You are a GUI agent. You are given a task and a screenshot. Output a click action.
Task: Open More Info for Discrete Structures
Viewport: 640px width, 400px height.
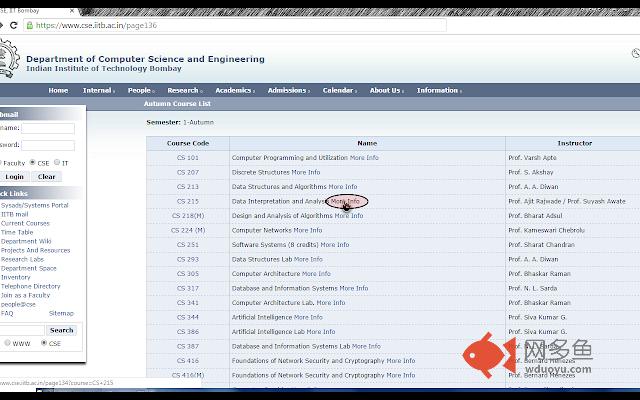[x=306, y=172]
